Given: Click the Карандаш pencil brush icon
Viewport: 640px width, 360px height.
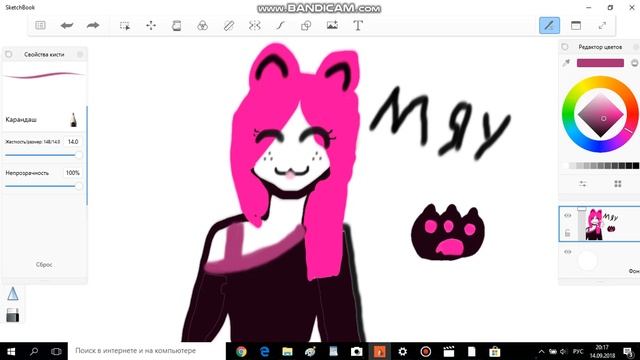Looking at the screenshot, I should pyautogui.click(x=73, y=120).
